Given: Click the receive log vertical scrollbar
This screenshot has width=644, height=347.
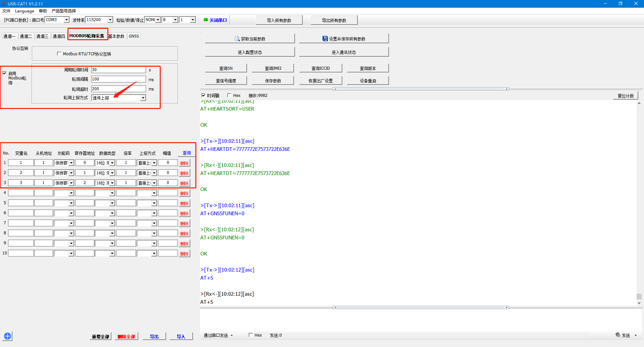Looking at the screenshot, I should click(x=639, y=201).
